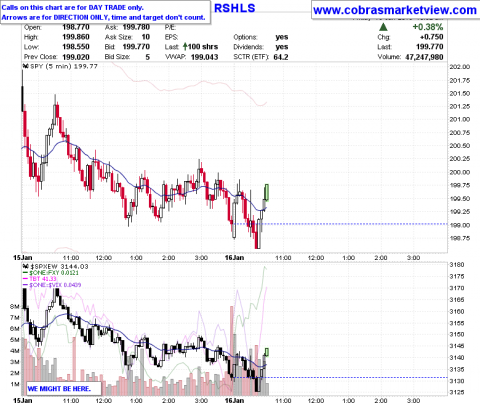Select the Prev Close value 199.020
This screenshot has width=480, height=406.
(x=76, y=57)
